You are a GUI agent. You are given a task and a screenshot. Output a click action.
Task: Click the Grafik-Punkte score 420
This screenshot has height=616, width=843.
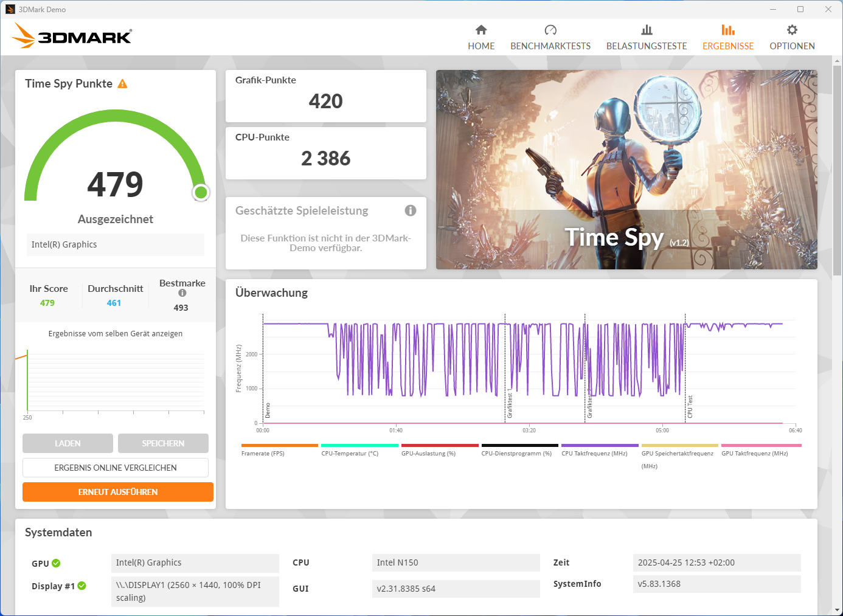[x=326, y=101]
